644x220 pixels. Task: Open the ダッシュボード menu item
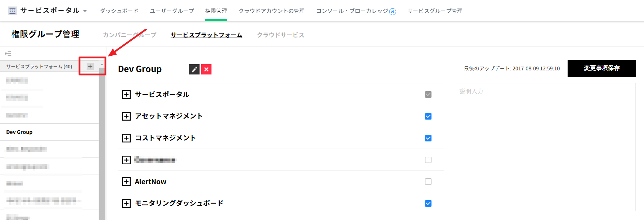119,11
